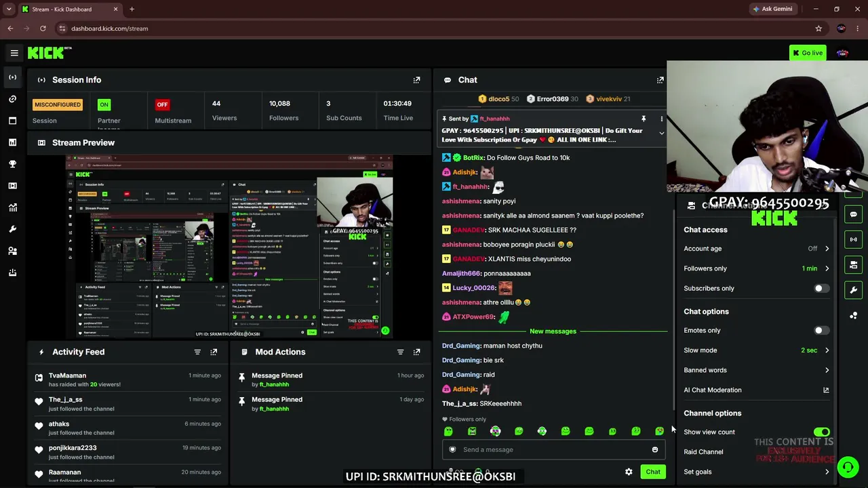The width and height of the screenshot is (868, 488).
Task: Click the Send a message input field
Action: 553,449
